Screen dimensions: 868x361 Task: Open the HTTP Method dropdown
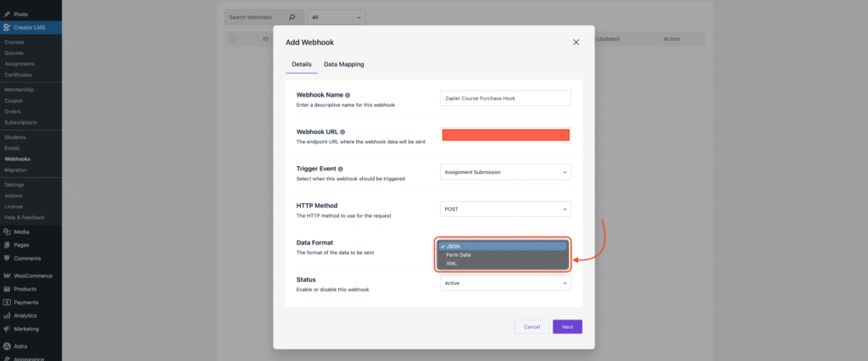(506, 209)
